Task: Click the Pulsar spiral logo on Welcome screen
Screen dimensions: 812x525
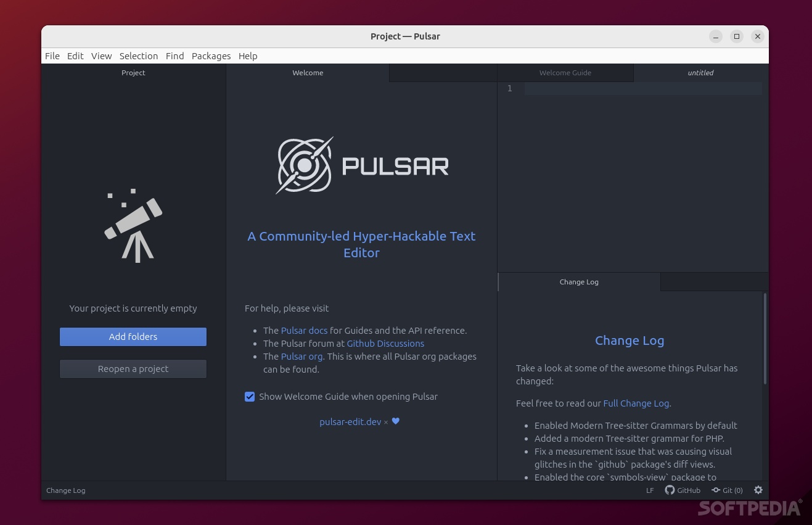Action: coord(304,165)
